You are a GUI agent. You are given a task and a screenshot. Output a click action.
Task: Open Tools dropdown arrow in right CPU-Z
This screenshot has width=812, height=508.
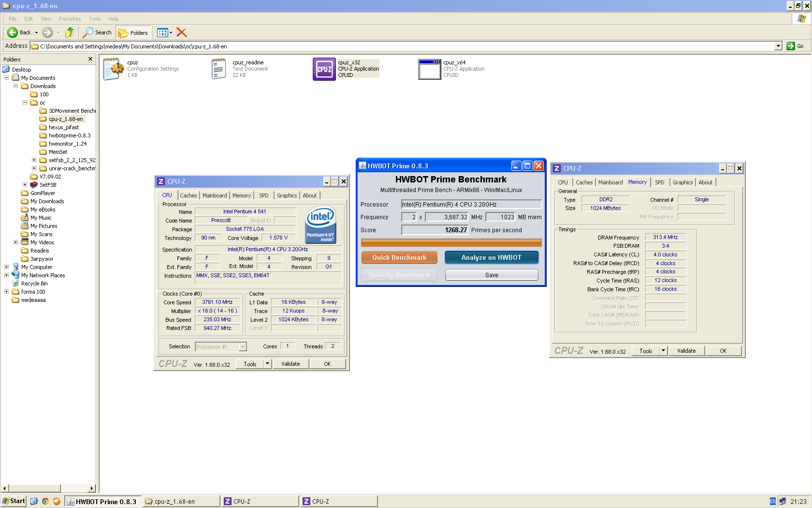click(664, 351)
